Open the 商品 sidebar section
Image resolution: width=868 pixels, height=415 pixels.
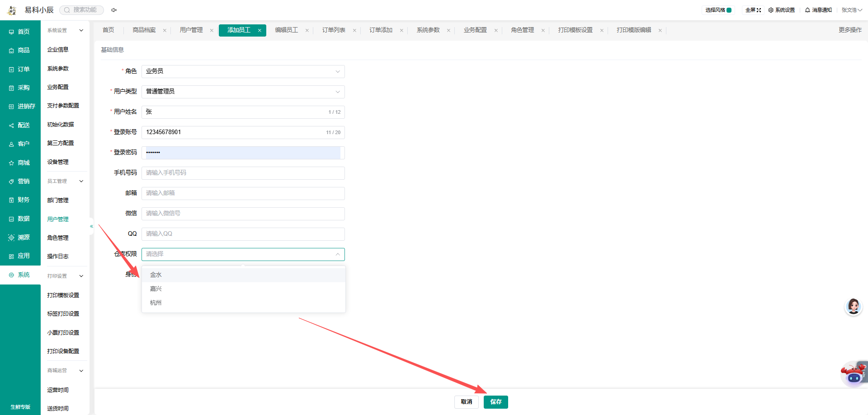tap(20, 50)
